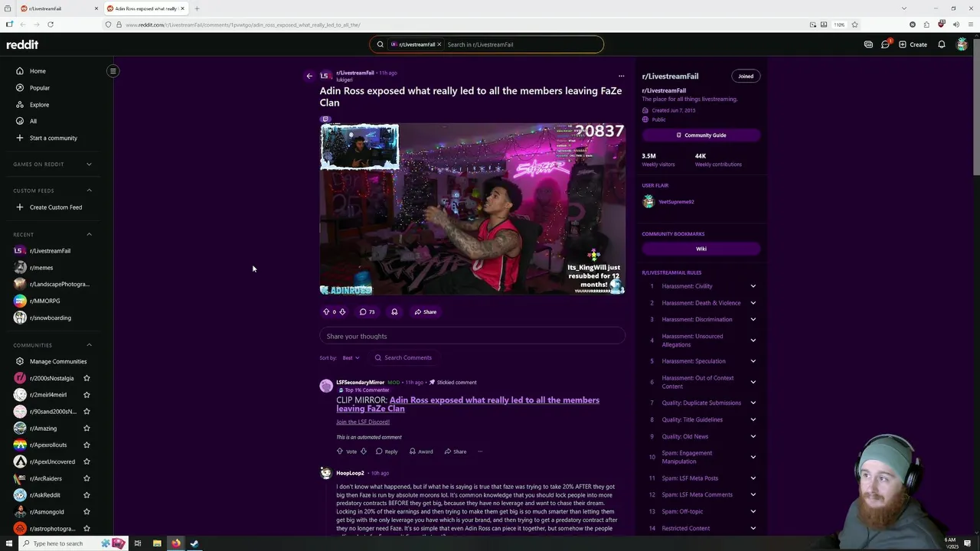Focus the Share your thoughts comment box

472,336
